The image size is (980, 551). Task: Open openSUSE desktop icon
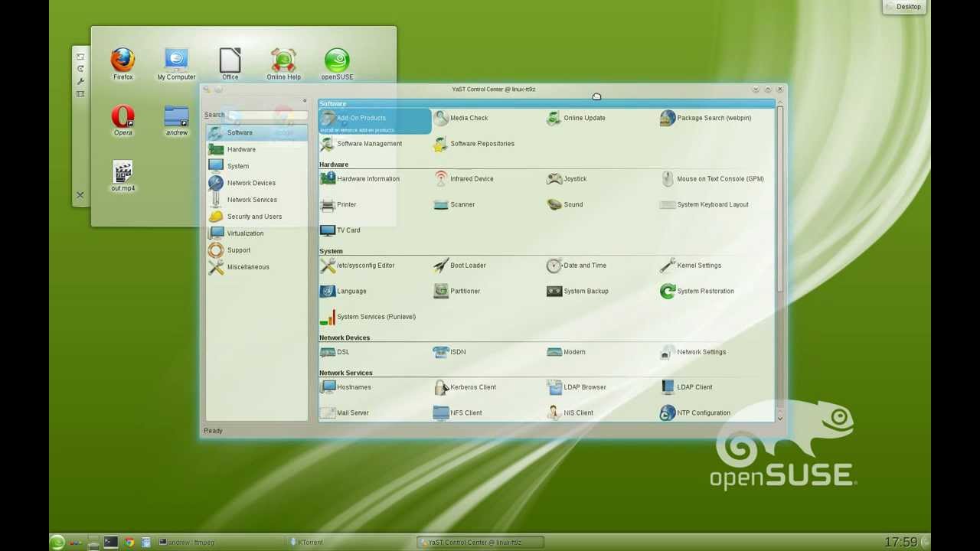point(337,64)
